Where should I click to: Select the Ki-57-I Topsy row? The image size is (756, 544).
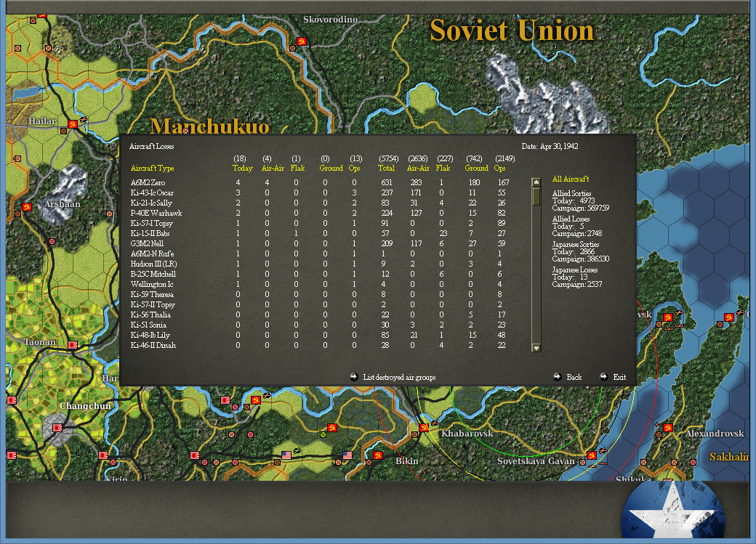tap(320, 223)
